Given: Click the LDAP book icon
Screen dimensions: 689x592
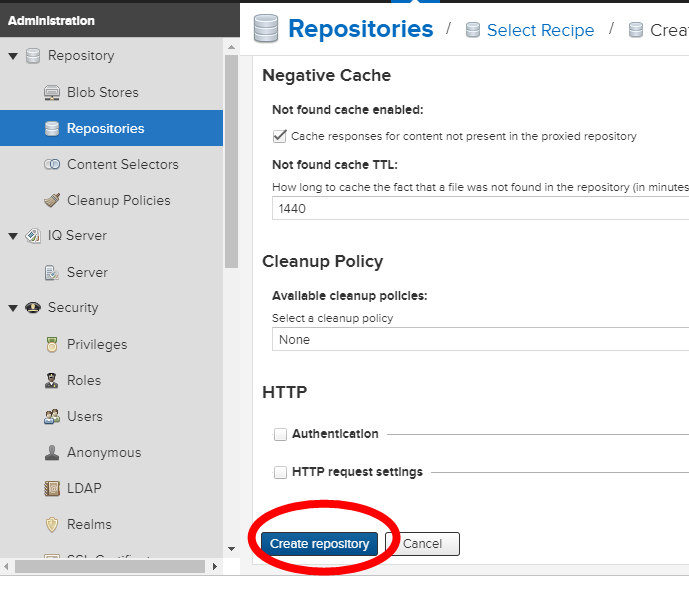Looking at the screenshot, I should 52,488.
